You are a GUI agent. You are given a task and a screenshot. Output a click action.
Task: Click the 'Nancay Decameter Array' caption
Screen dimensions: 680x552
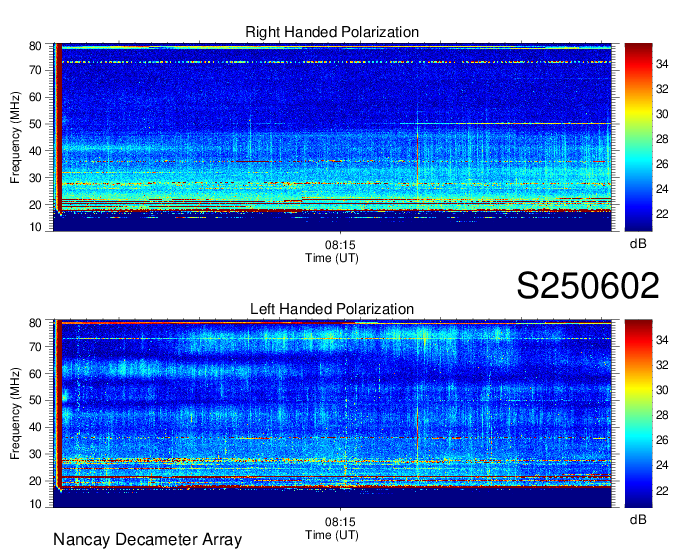[147, 540]
